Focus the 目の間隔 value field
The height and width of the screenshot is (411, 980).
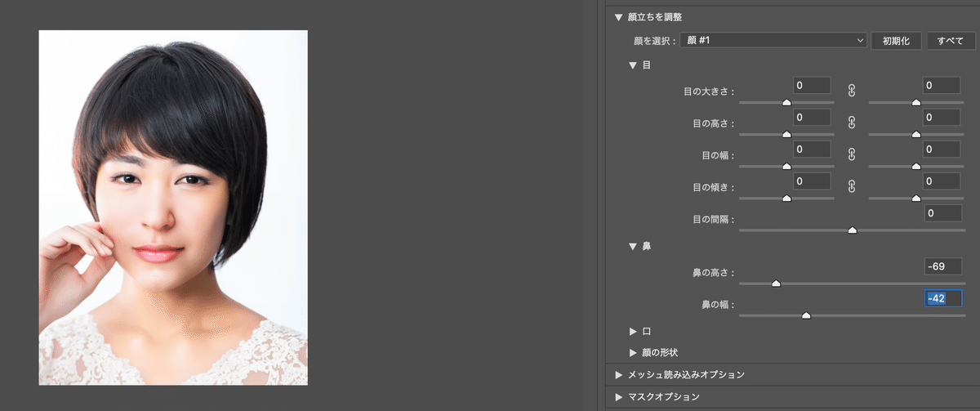tap(942, 213)
